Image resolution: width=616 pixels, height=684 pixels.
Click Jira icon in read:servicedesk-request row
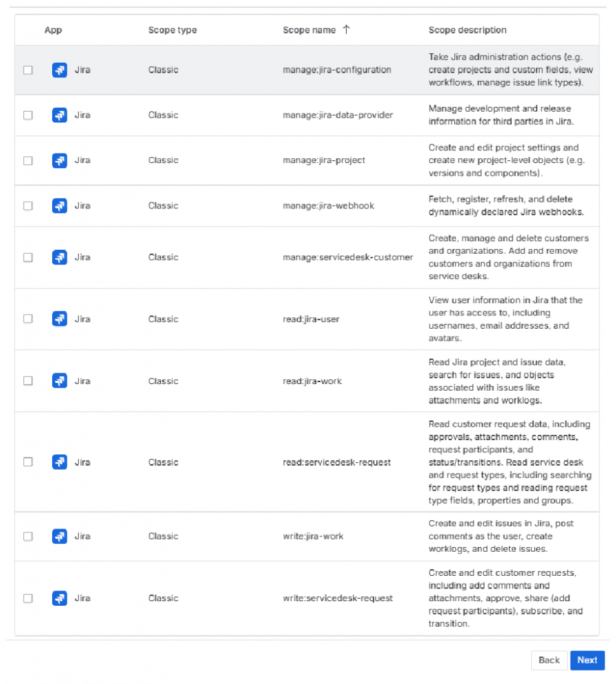(x=59, y=462)
